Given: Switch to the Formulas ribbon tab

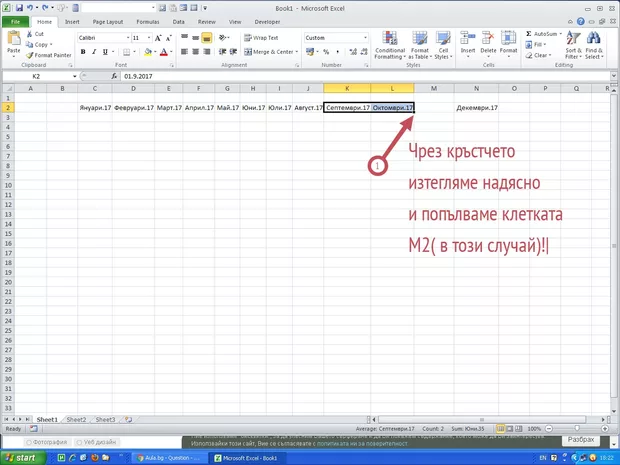Looking at the screenshot, I should [147, 20].
